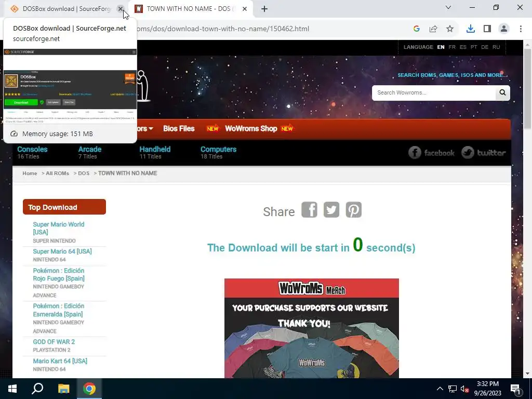532x399 pixels.
Task: Open the network status tray icon
Action: [x=453, y=389]
